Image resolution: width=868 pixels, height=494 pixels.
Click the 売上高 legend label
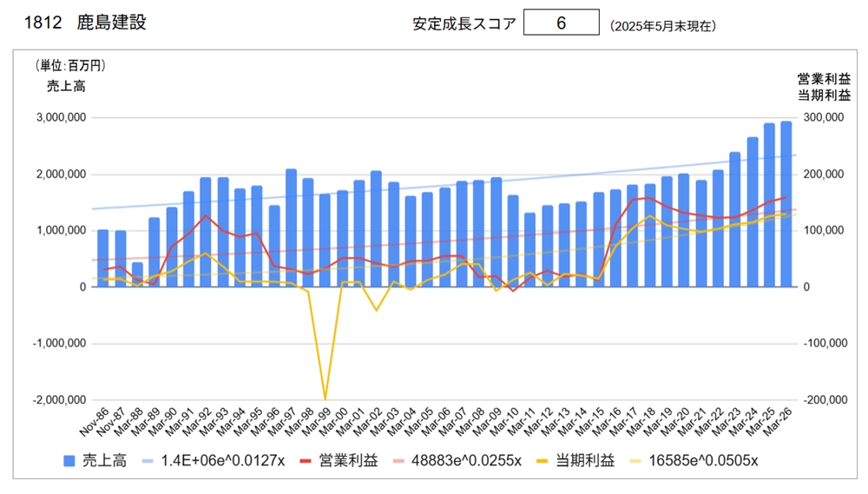click(x=105, y=461)
